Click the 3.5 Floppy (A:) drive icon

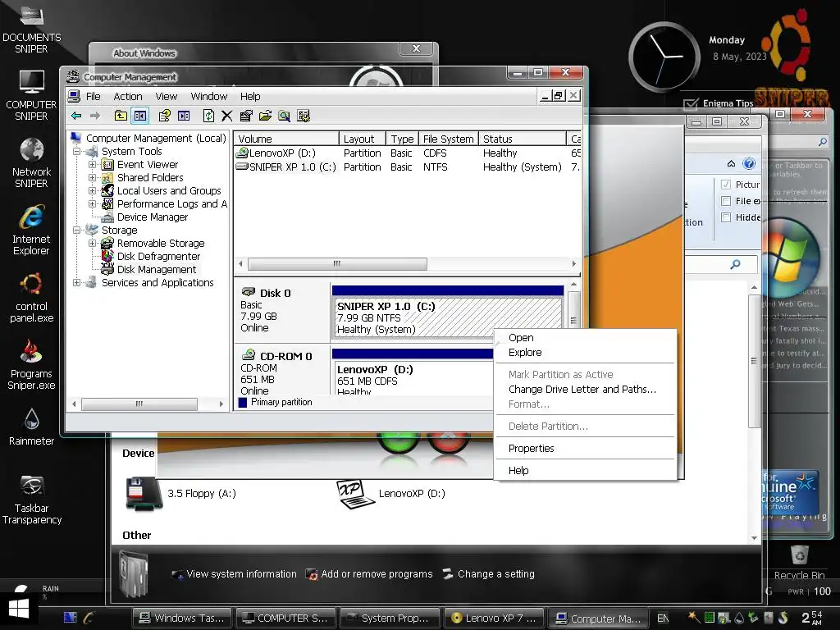tap(144, 493)
